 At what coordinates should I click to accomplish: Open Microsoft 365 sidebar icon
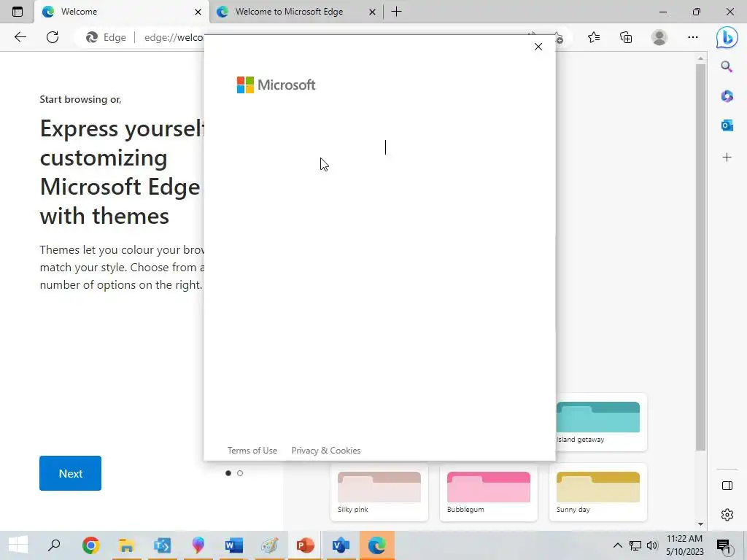[x=727, y=96]
